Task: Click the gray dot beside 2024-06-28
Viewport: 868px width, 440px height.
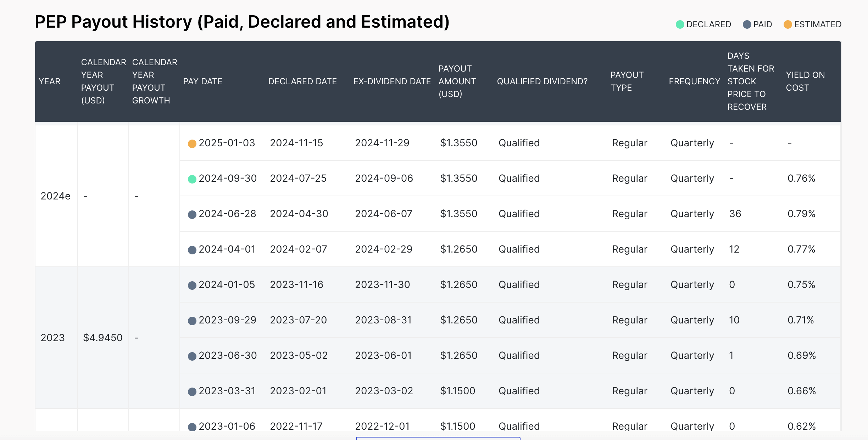Action: [192, 214]
